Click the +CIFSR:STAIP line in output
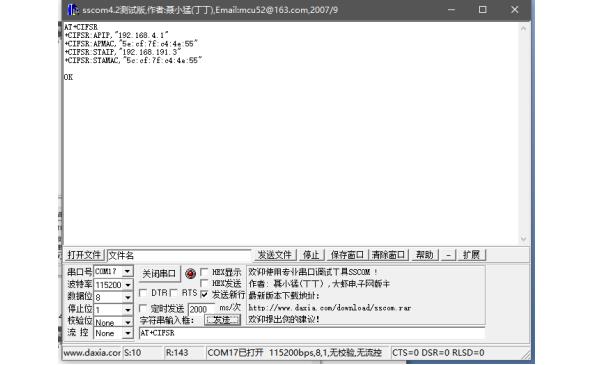 click(x=122, y=52)
